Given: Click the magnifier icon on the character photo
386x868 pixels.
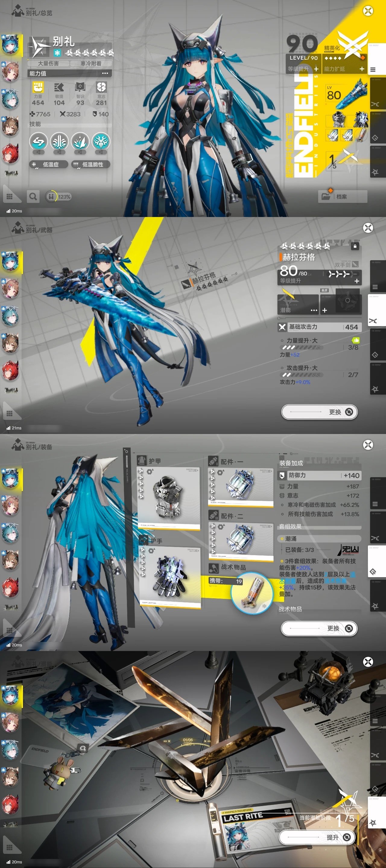Looking at the screenshot, I should (x=83, y=748).
